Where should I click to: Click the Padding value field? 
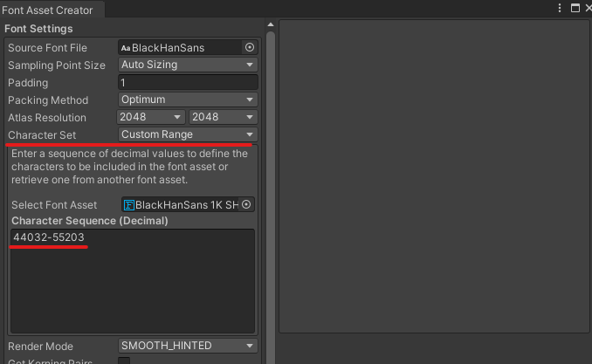coord(188,83)
